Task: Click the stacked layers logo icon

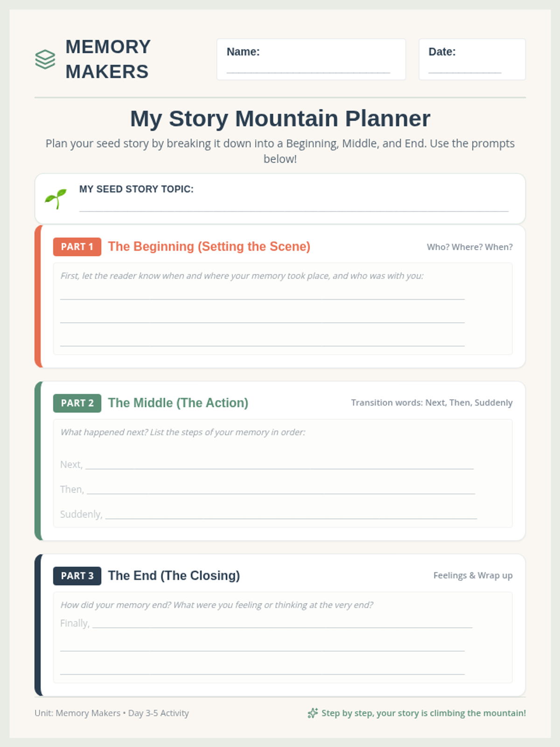Action: click(45, 59)
